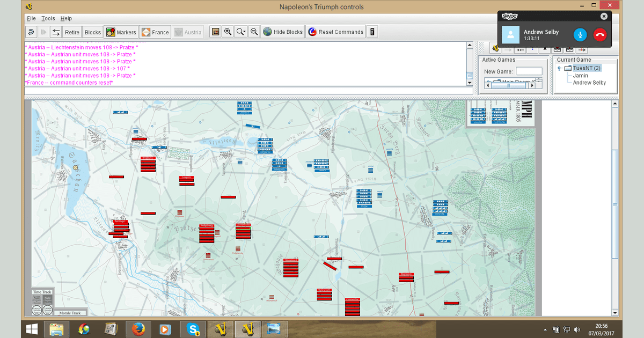Select the Markers tool
The image size is (644, 338).
121,31
